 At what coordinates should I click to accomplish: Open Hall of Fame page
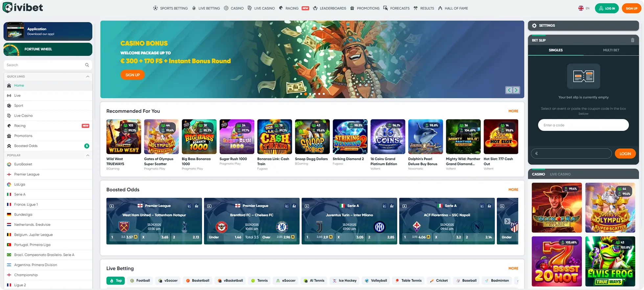(x=453, y=8)
